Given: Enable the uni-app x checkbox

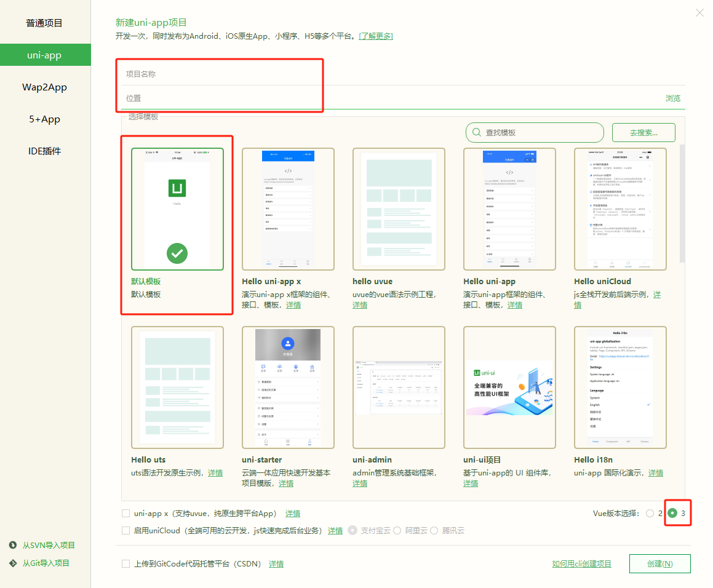Looking at the screenshot, I should tap(126, 514).
